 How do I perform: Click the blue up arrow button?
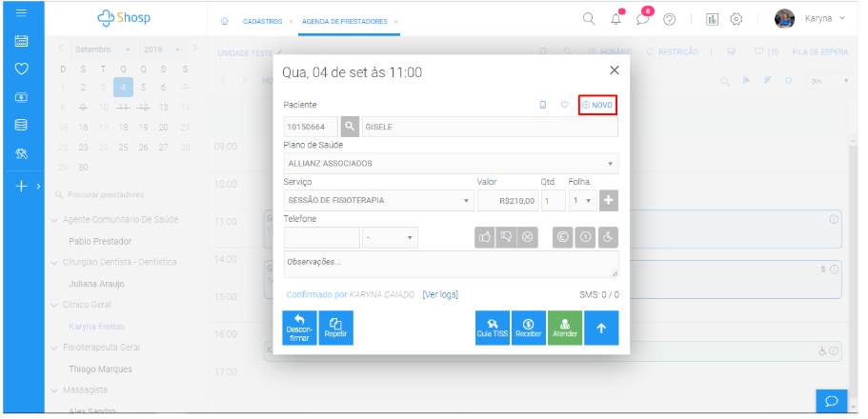pyautogui.click(x=601, y=328)
